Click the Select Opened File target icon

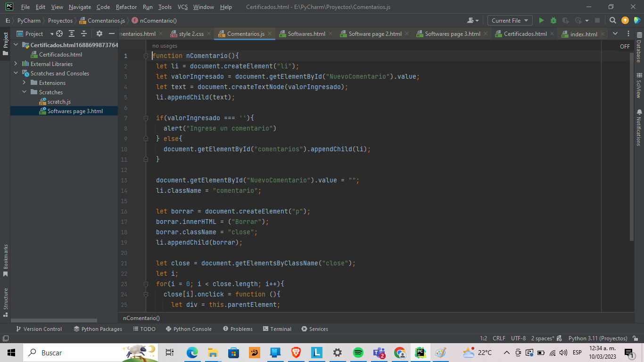click(59, 33)
